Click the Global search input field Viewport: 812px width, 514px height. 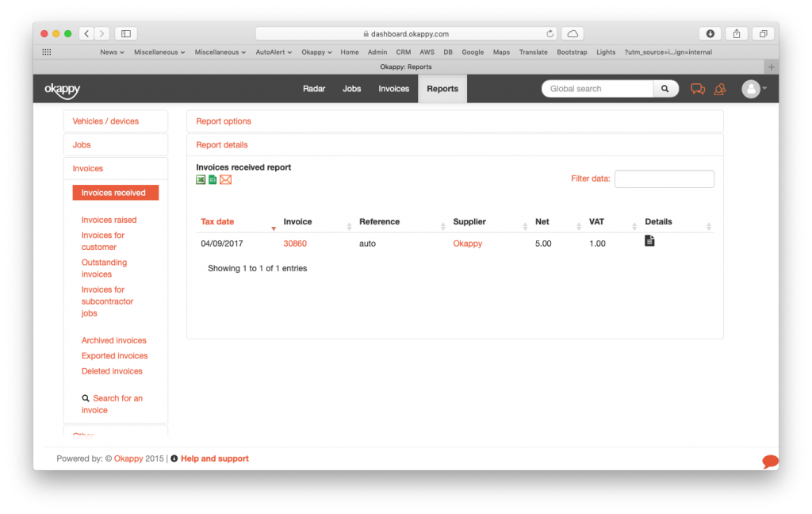point(597,89)
